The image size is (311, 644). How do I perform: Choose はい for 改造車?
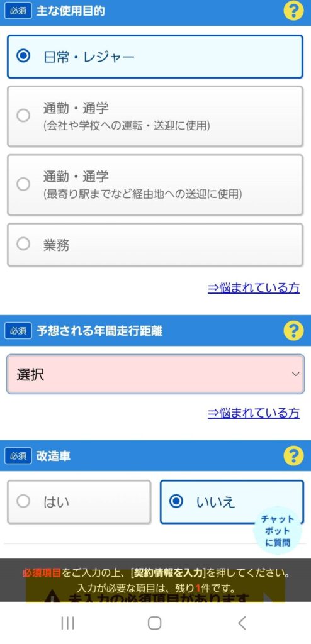click(x=79, y=502)
